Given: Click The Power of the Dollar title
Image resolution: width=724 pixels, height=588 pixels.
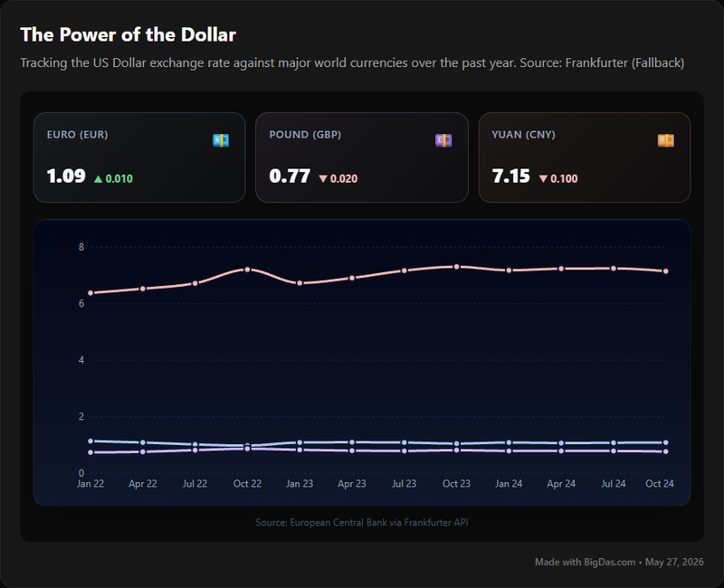Looking at the screenshot, I should pos(129,35).
